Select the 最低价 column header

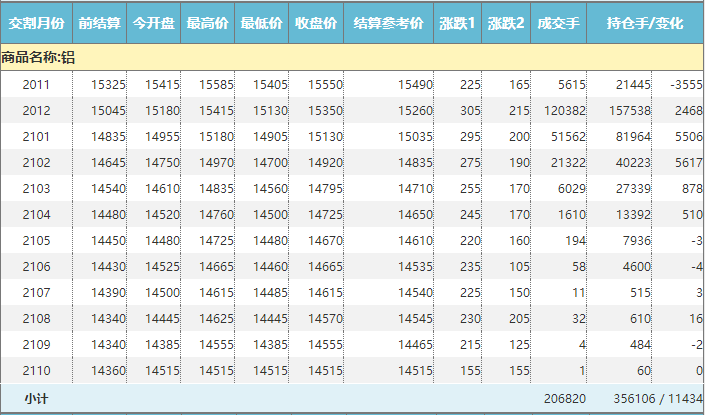(262, 22)
